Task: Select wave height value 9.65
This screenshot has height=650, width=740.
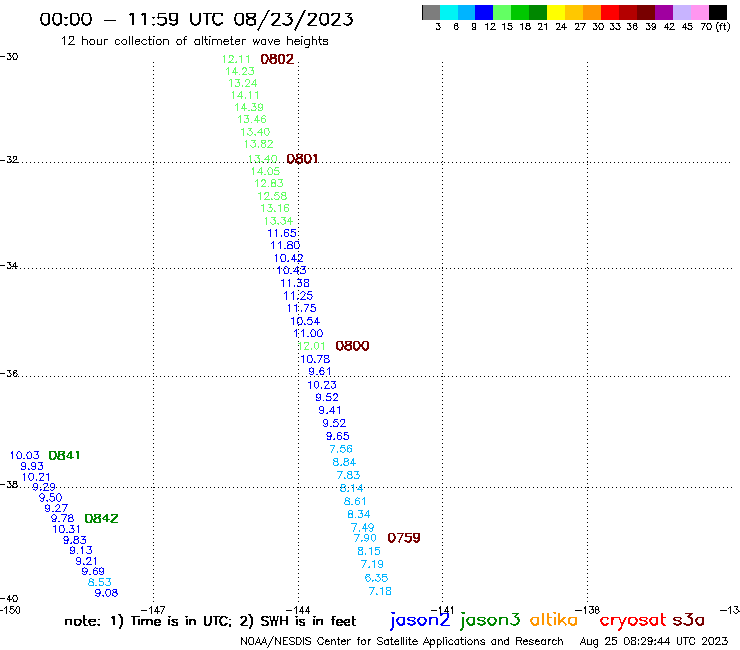Action: [x=337, y=437]
